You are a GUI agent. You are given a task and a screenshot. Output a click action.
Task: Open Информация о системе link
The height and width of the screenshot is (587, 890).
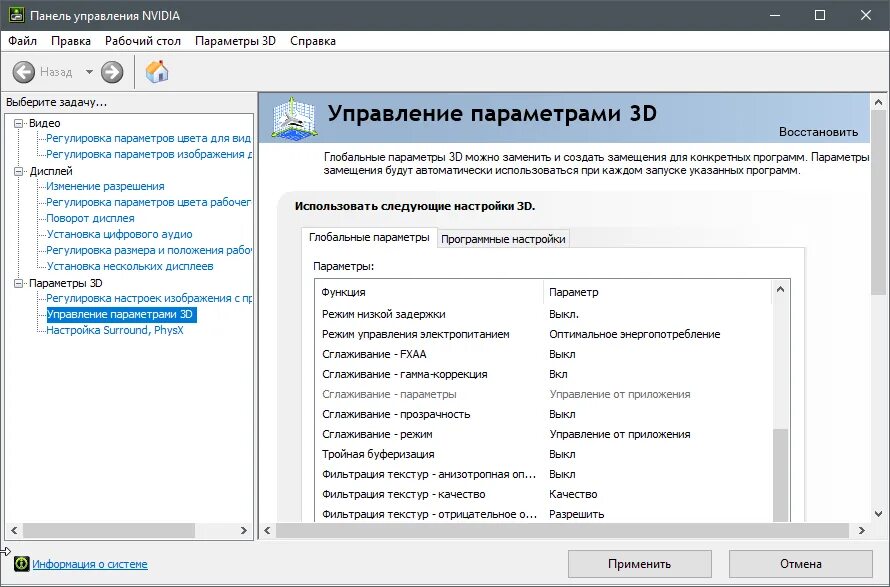point(90,564)
